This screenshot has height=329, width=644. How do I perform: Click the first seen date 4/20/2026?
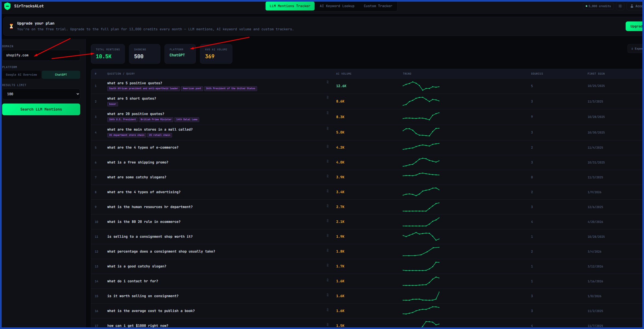click(595, 222)
